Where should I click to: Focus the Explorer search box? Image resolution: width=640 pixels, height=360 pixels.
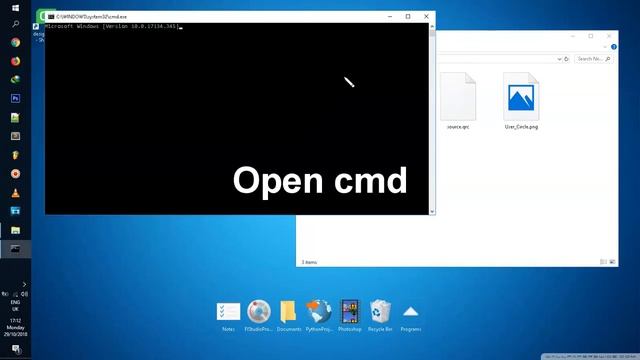click(593, 59)
